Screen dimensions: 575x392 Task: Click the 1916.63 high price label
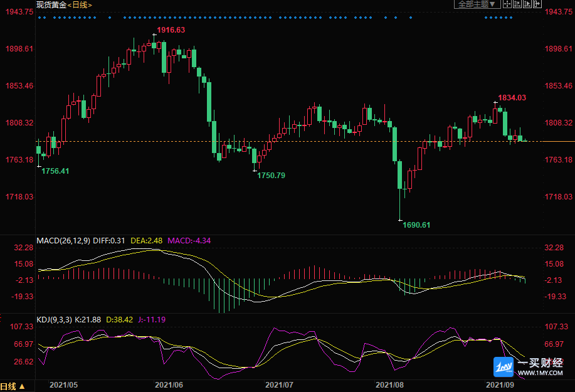tap(171, 30)
